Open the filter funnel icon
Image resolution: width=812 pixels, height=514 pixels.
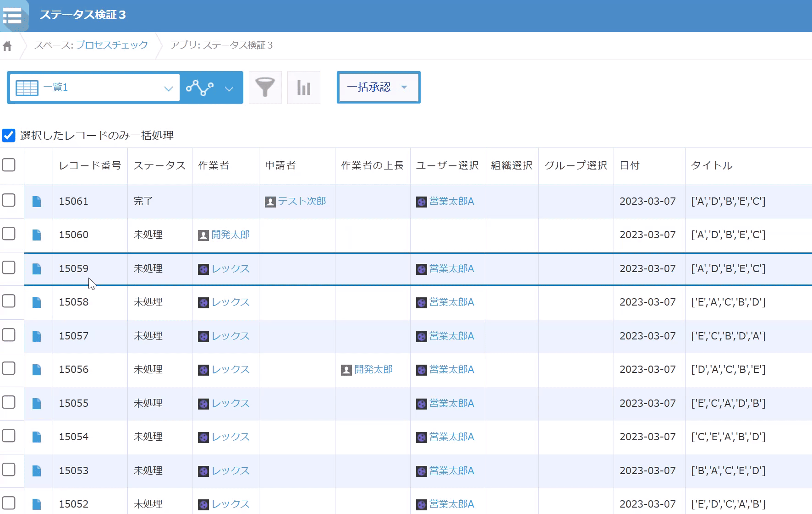265,87
